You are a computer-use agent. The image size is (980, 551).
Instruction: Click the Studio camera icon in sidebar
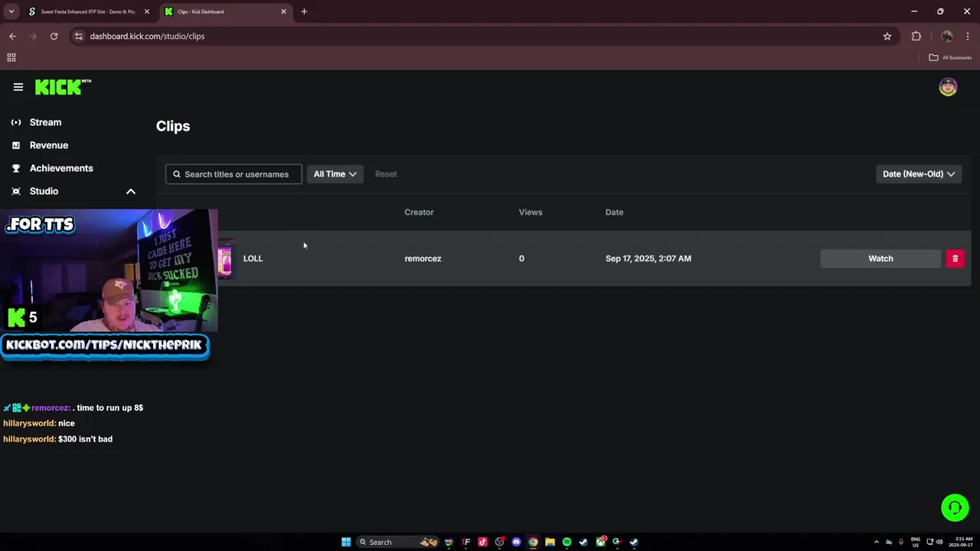[x=16, y=191]
